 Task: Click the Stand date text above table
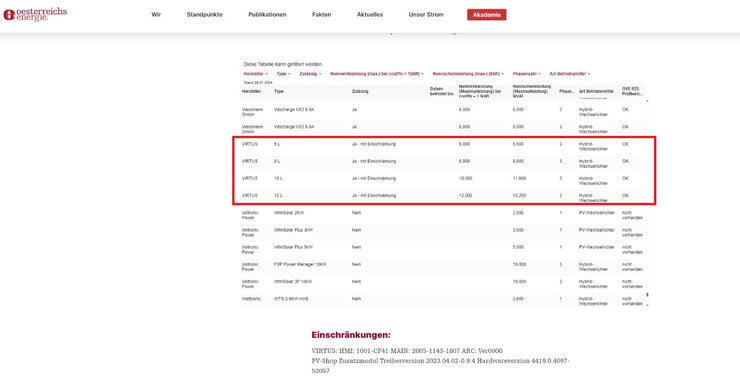click(x=258, y=83)
